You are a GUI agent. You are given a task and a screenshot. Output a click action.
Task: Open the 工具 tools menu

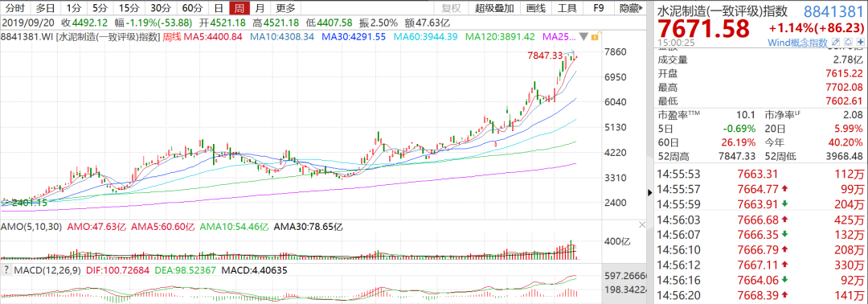click(x=567, y=8)
